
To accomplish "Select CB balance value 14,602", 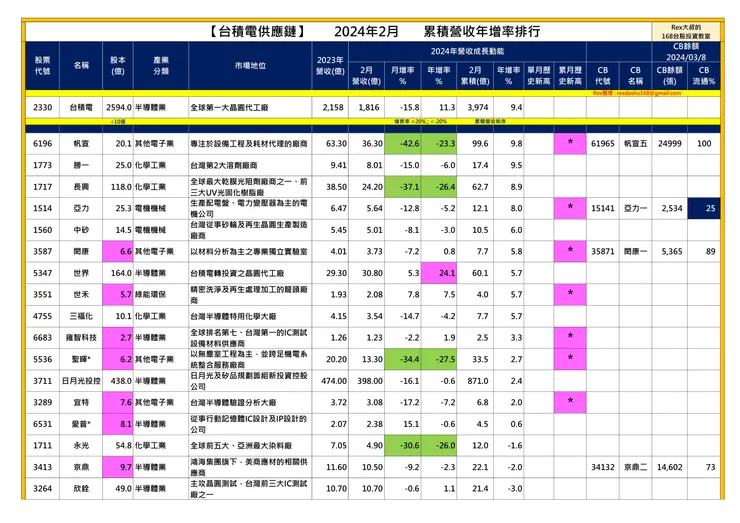I will (x=670, y=467).
